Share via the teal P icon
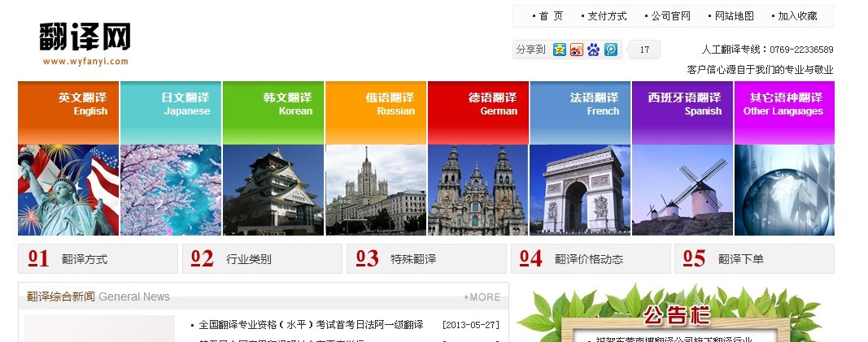The height and width of the screenshot is (342, 868). point(611,50)
